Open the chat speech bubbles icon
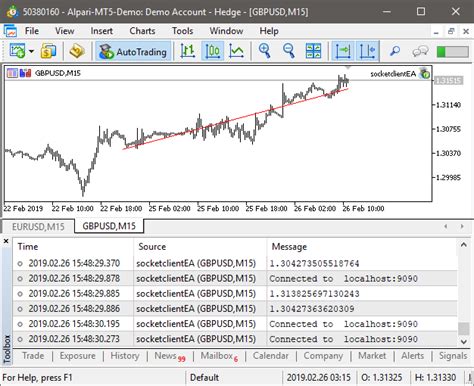 420,52
